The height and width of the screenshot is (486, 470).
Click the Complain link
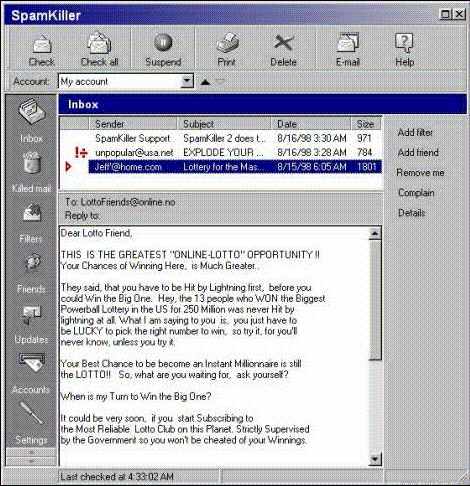tap(416, 193)
